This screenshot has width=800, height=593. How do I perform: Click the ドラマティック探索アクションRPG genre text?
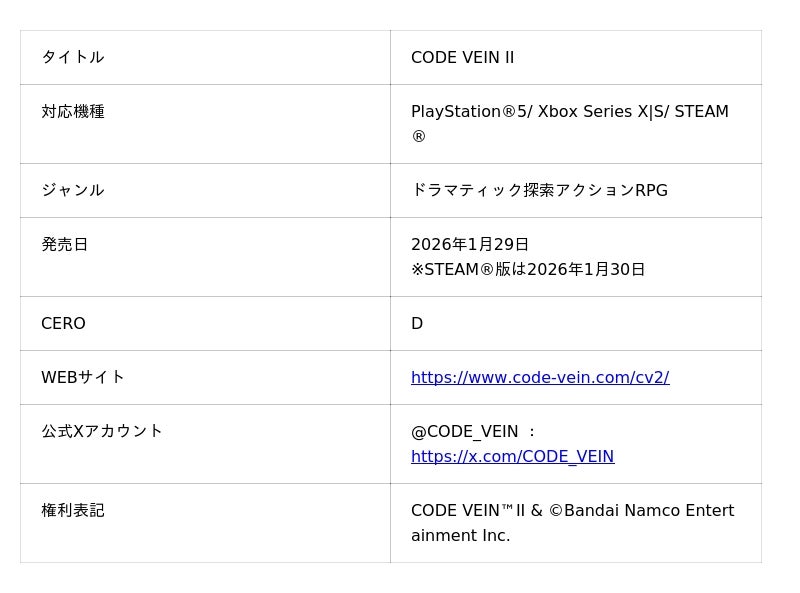(539, 190)
